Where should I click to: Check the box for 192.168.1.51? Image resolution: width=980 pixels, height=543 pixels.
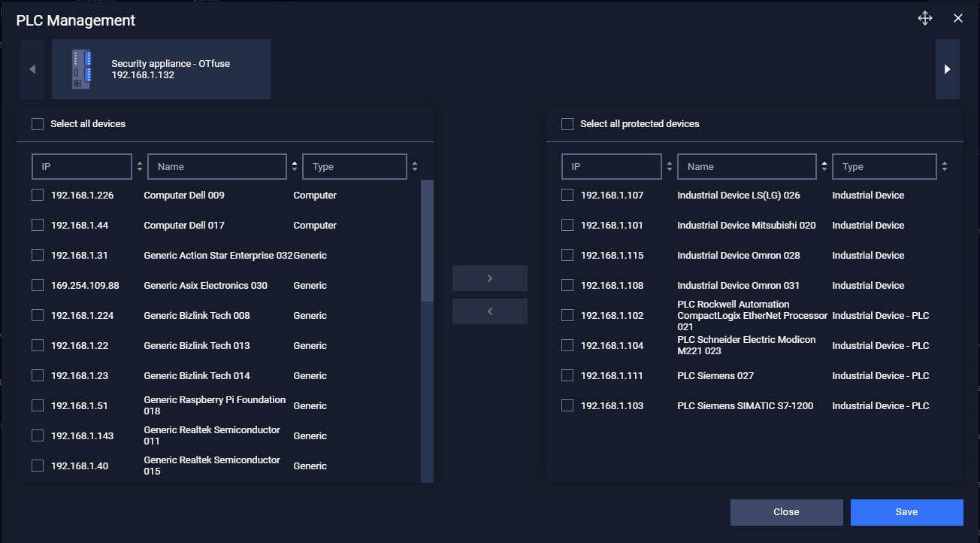[x=38, y=405]
